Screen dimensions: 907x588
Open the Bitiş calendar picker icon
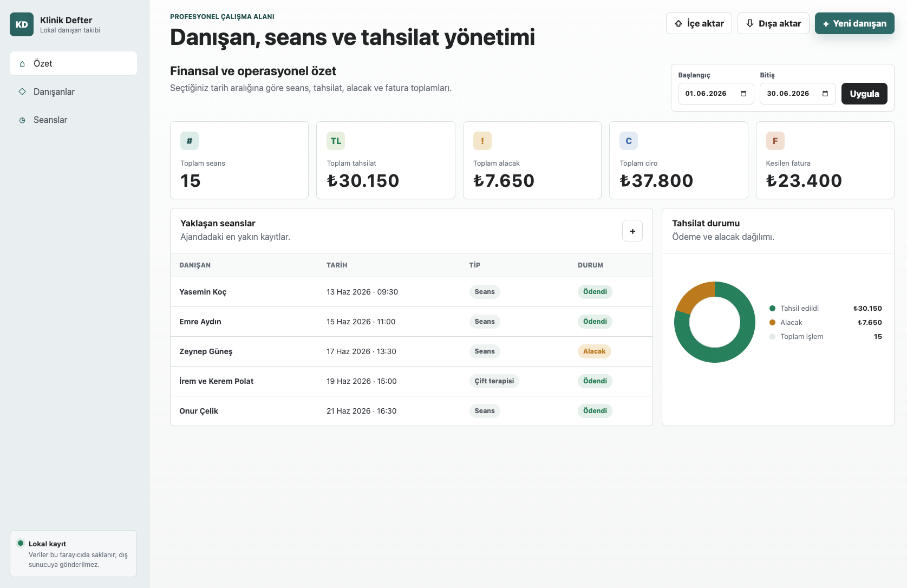pyautogui.click(x=825, y=94)
